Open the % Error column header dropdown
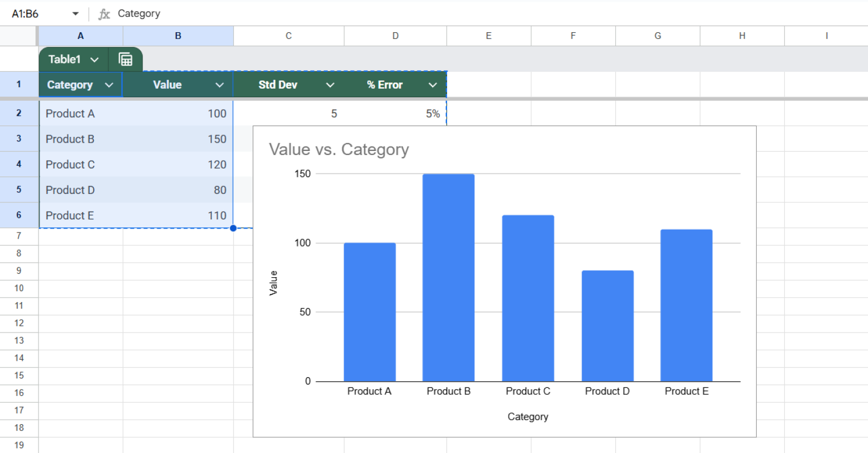This screenshot has height=453, width=868. click(x=433, y=84)
